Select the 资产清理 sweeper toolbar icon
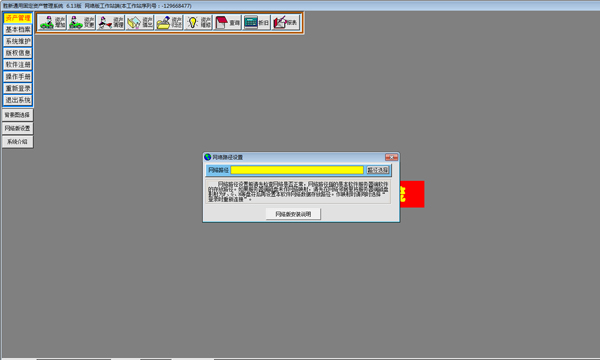 (111, 23)
